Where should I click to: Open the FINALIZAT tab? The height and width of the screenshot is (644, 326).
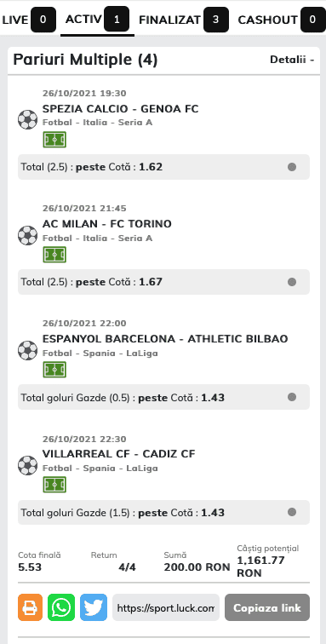click(184, 20)
